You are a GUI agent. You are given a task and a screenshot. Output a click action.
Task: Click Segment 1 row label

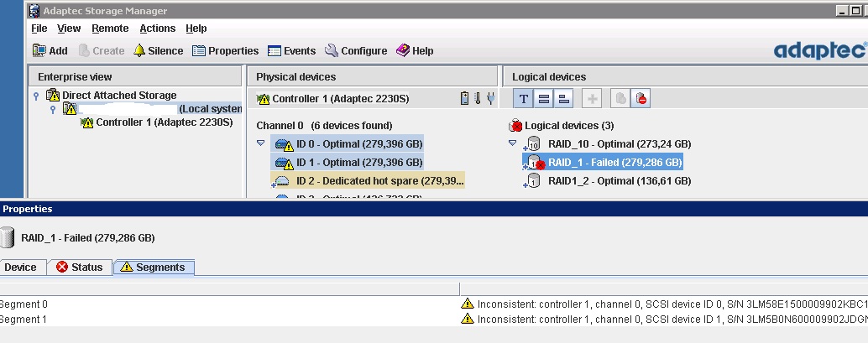pos(24,320)
